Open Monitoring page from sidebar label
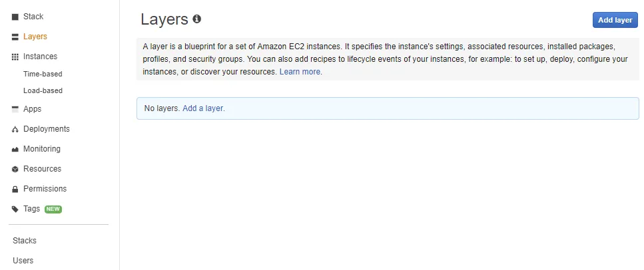 point(42,149)
